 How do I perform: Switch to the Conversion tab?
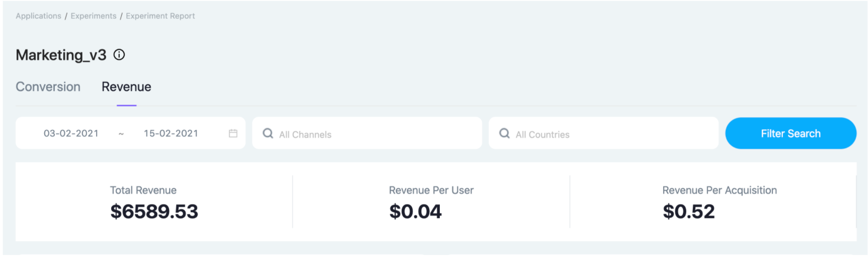click(x=48, y=87)
